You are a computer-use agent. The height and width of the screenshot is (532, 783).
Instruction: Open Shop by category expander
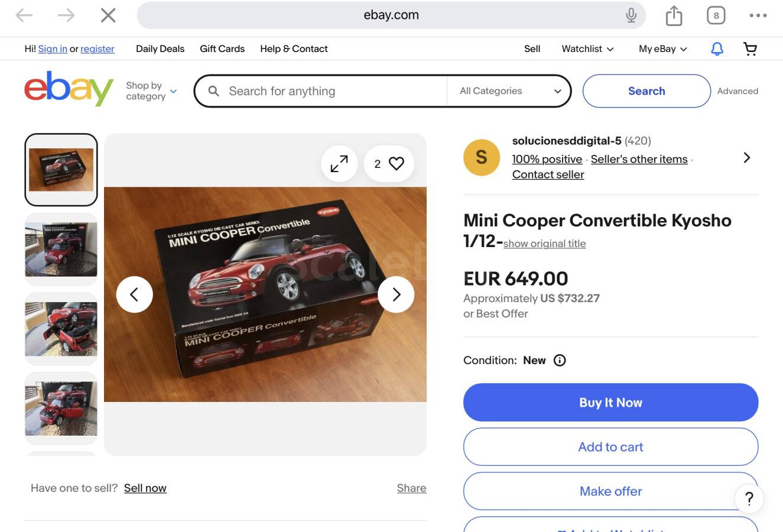point(151,91)
